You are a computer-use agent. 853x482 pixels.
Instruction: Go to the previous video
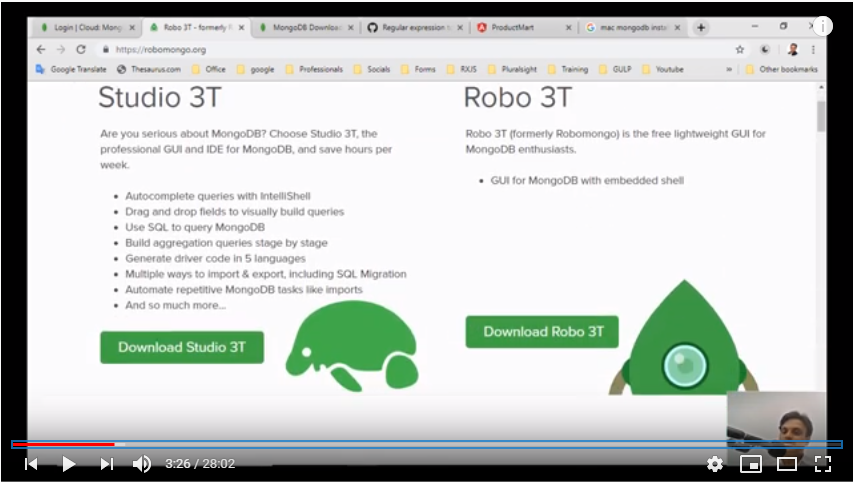(x=31, y=464)
